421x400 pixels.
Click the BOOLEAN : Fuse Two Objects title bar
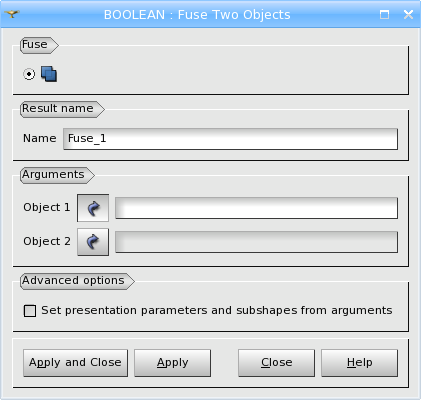(x=197, y=14)
